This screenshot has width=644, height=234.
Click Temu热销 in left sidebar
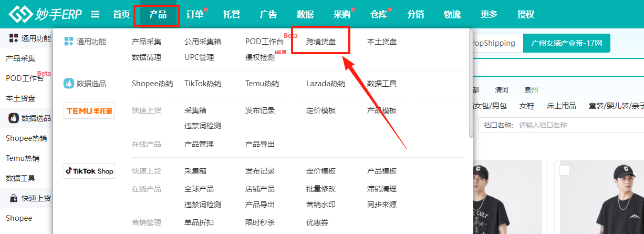(23, 158)
